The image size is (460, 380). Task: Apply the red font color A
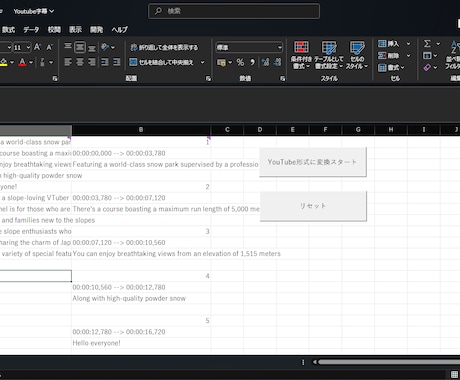22,62
